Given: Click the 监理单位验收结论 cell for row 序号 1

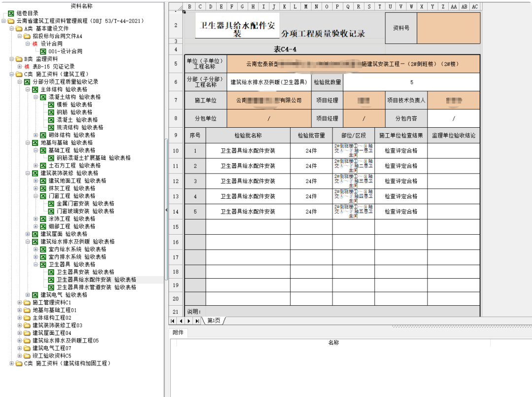Looking at the screenshot, I should click(x=454, y=151).
